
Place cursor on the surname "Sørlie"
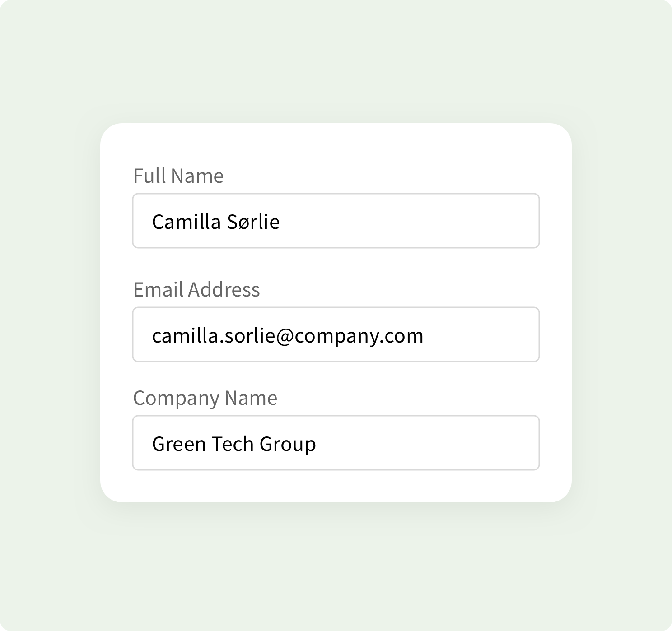click(253, 222)
